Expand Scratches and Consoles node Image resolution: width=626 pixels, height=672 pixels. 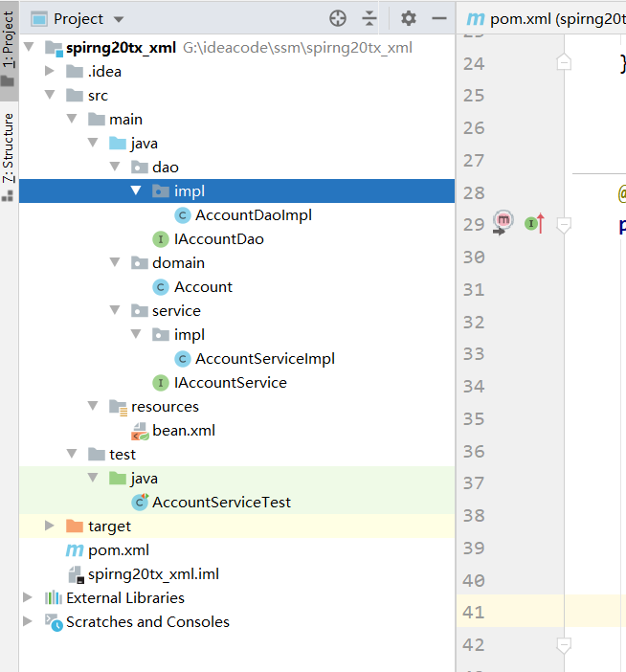[x=28, y=621]
